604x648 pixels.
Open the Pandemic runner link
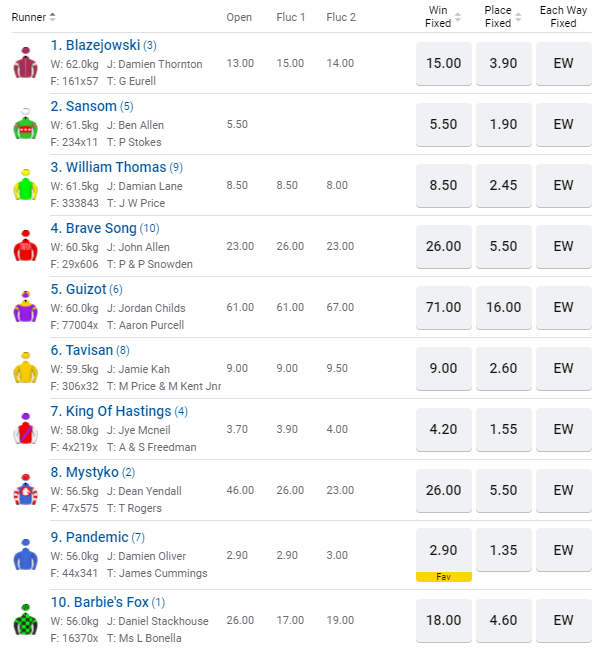point(97,537)
